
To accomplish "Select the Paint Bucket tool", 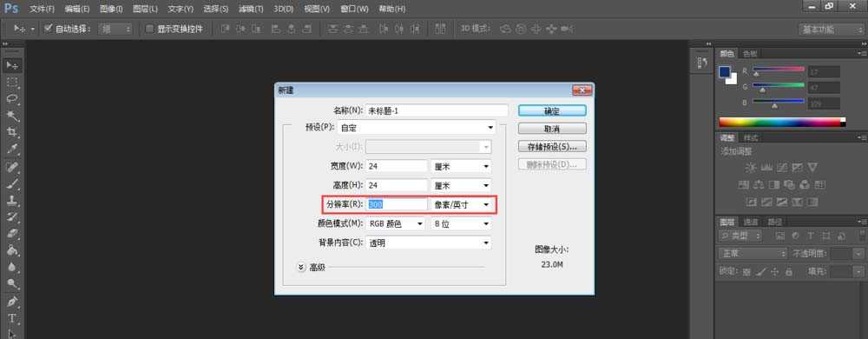I will click(x=12, y=249).
